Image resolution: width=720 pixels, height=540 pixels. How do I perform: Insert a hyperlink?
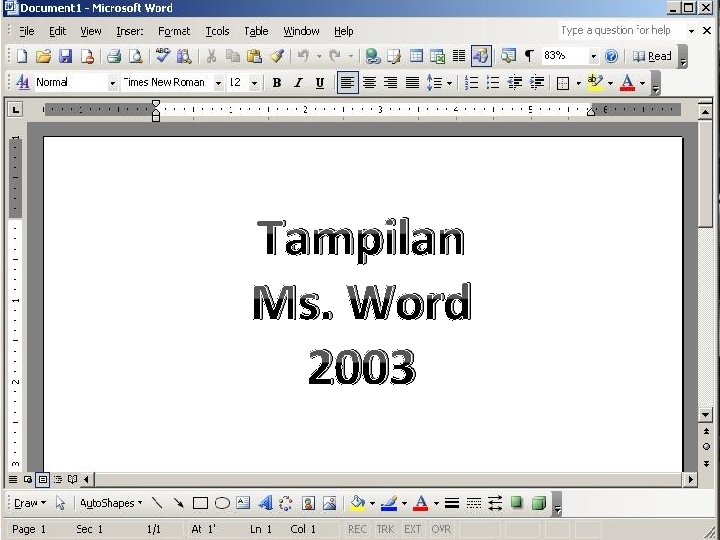coord(373,56)
